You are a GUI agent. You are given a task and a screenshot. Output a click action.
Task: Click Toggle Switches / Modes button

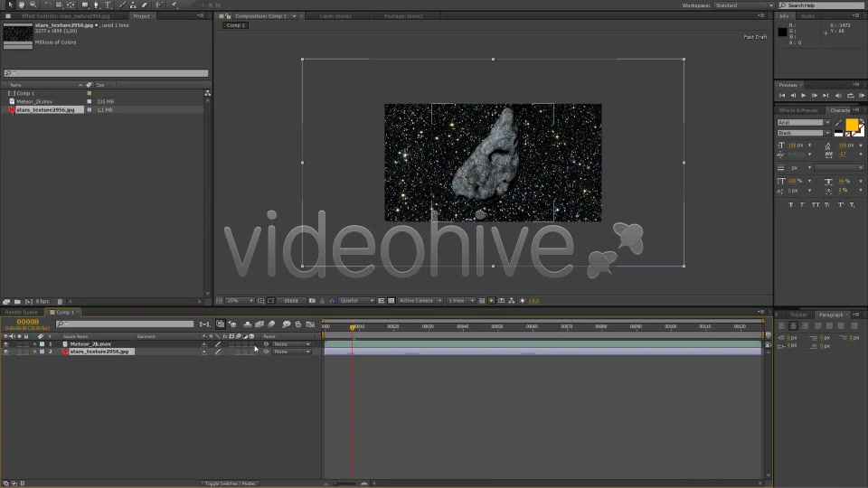tap(229, 483)
